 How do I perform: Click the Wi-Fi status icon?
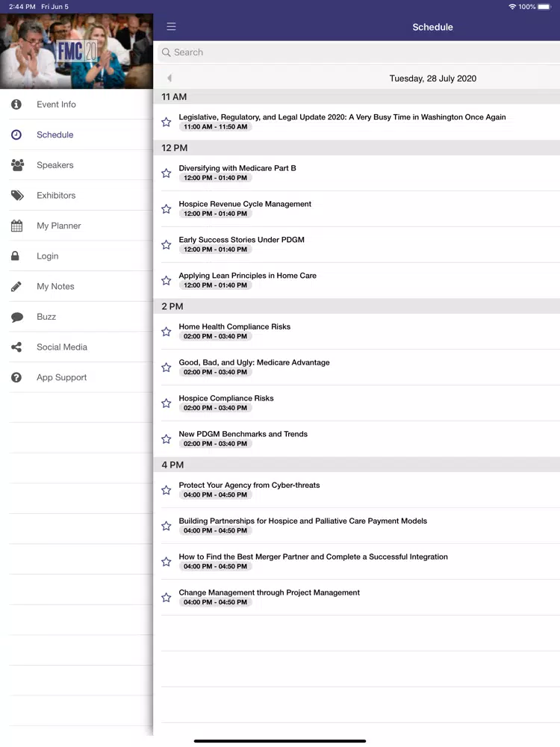pos(512,7)
